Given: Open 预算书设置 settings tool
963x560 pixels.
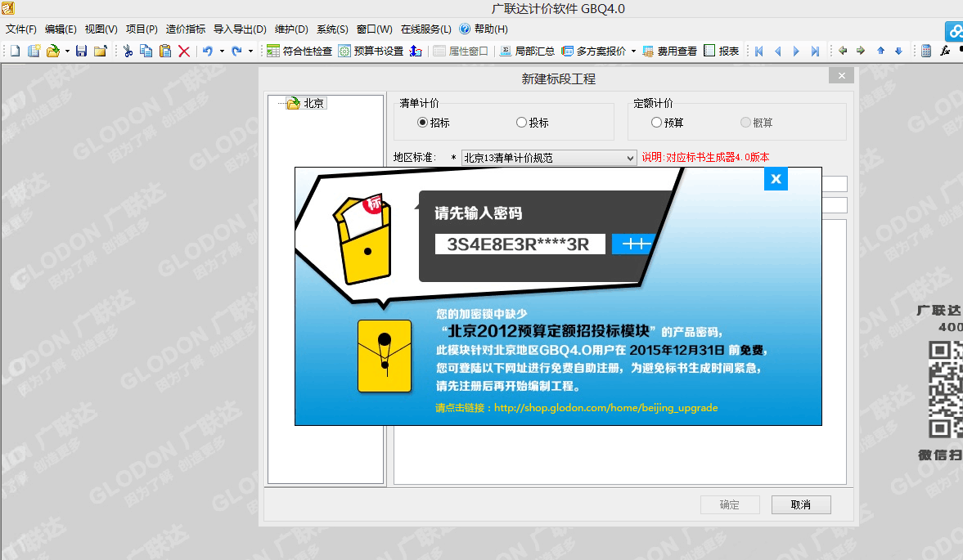Looking at the screenshot, I should point(371,51).
